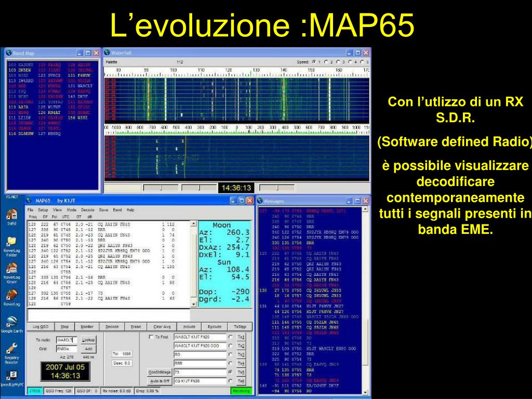Screen dimensions: 532x399
Task: Open the File menu in MAP65
Action: pyautogui.click(x=30, y=210)
